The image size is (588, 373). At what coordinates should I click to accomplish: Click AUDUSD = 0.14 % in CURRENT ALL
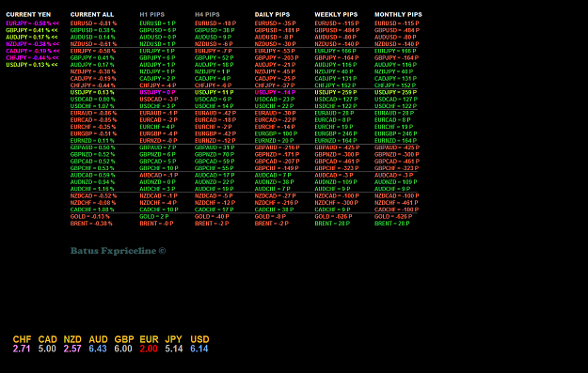92,37
